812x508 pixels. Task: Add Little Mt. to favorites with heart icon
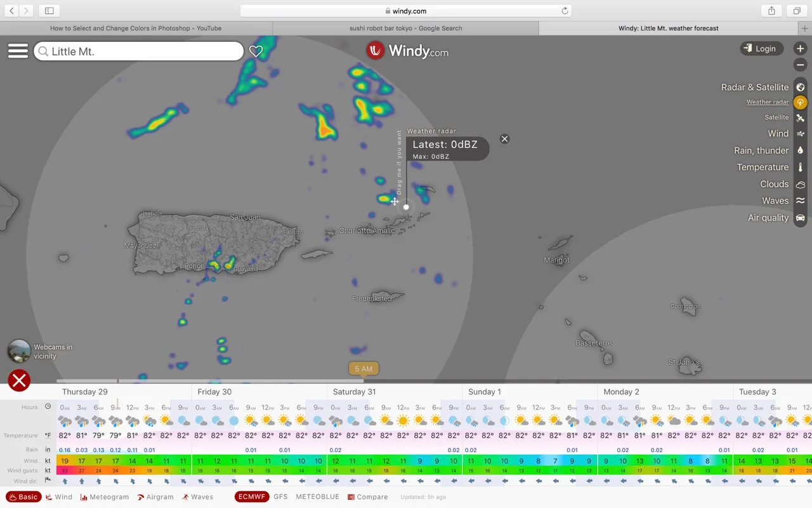[x=256, y=51]
